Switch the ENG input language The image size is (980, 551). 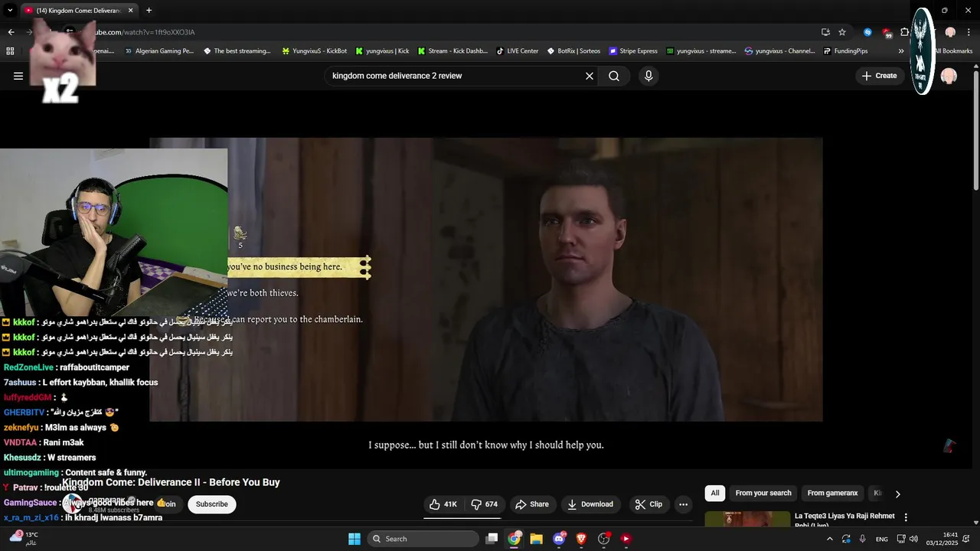coord(882,539)
